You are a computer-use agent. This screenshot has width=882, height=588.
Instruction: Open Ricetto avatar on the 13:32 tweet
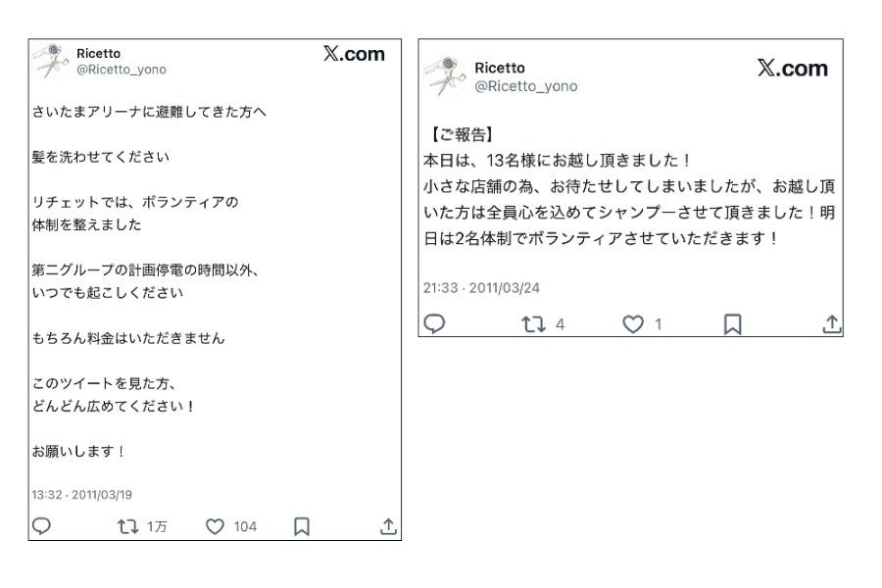click(48, 61)
